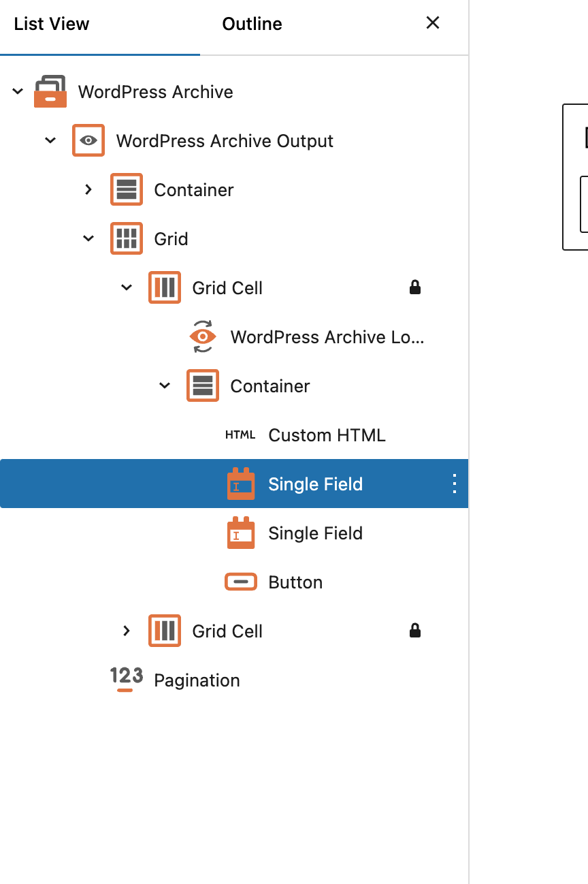Select the WordPress Archive Lo... label
588x884 pixels.
tap(327, 337)
